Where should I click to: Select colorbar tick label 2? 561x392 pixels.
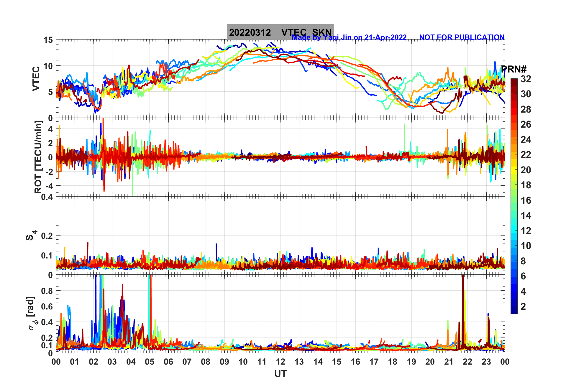[x=523, y=307]
